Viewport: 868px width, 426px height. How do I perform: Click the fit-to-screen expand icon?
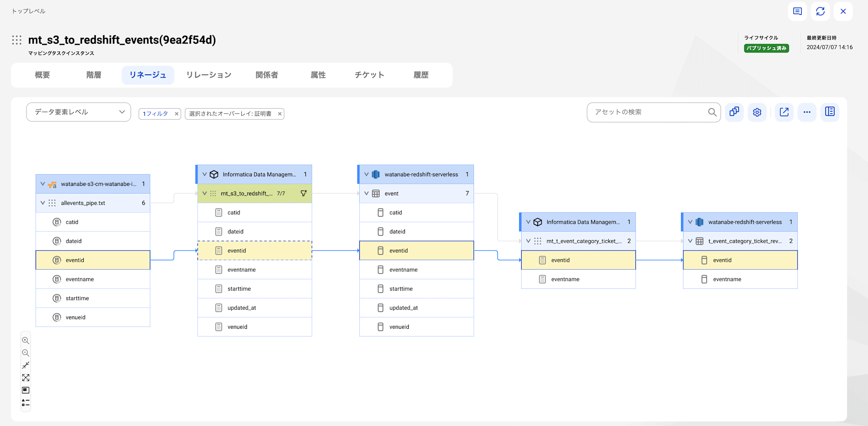coord(26,378)
